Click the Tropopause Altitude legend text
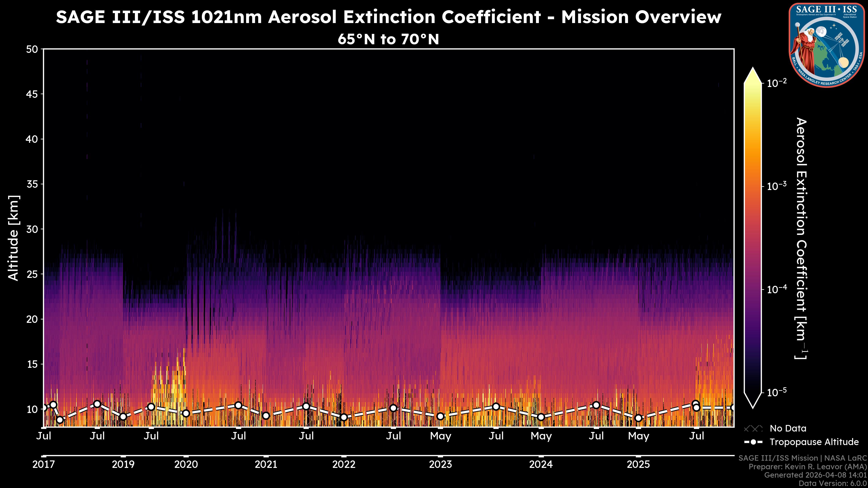The image size is (868, 488). 814,442
